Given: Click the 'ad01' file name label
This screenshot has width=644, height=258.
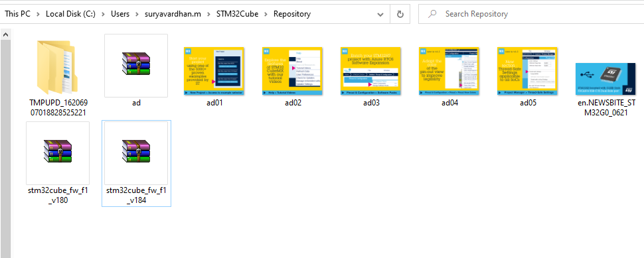Looking at the screenshot, I should coord(214,103).
